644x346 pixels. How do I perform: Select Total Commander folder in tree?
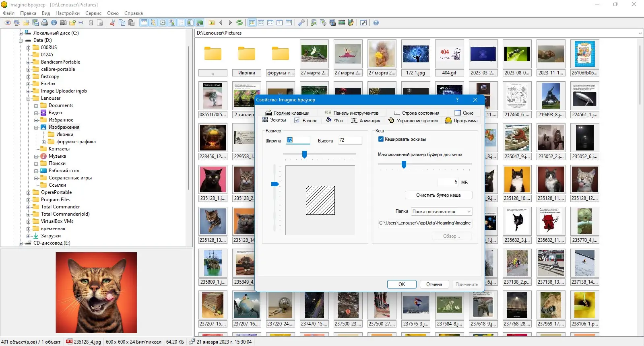pyautogui.click(x=60, y=207)
